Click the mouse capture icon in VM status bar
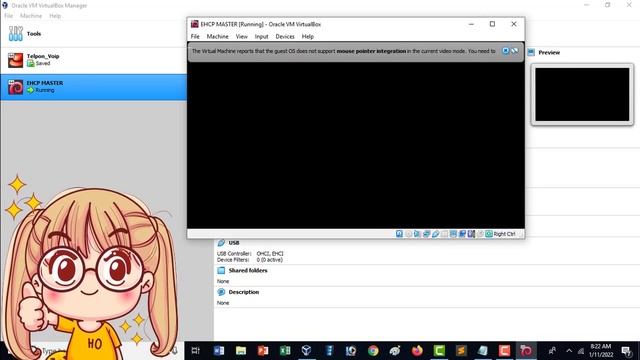Viewport: 640px width, 360px height. click(x=480, y=234)
